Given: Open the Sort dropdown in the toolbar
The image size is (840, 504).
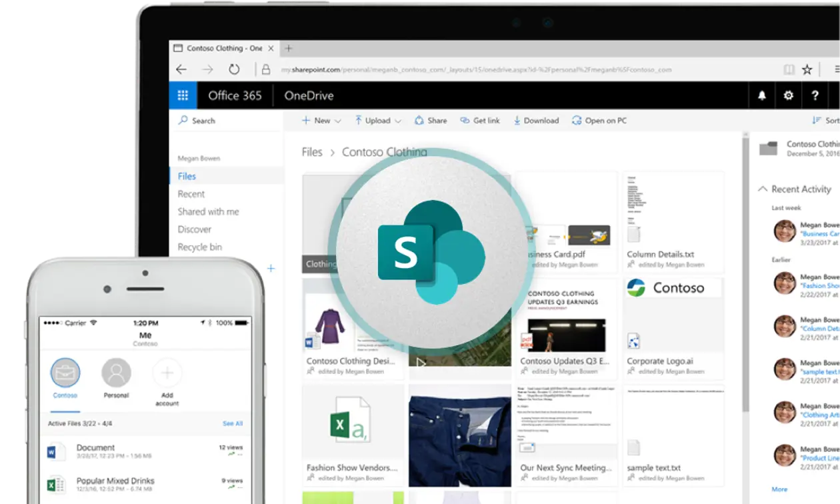Looking at the screenshot, I should [x=825, y=121].
